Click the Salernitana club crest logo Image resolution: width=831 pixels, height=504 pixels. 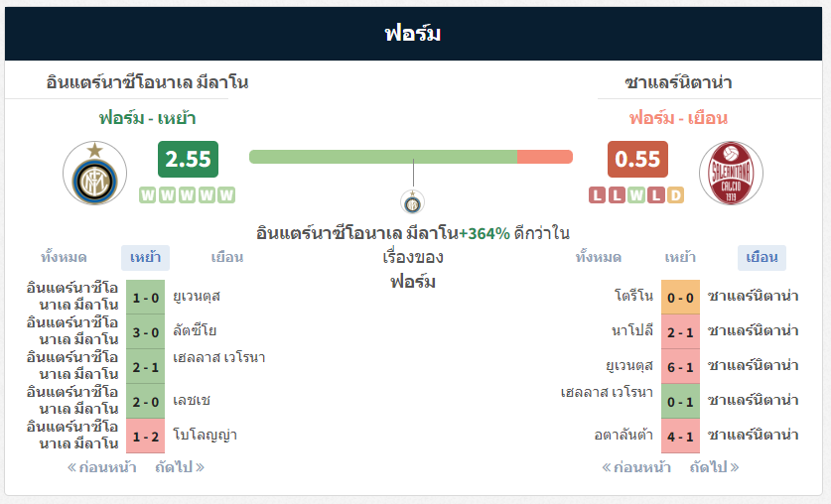[731, 174]
